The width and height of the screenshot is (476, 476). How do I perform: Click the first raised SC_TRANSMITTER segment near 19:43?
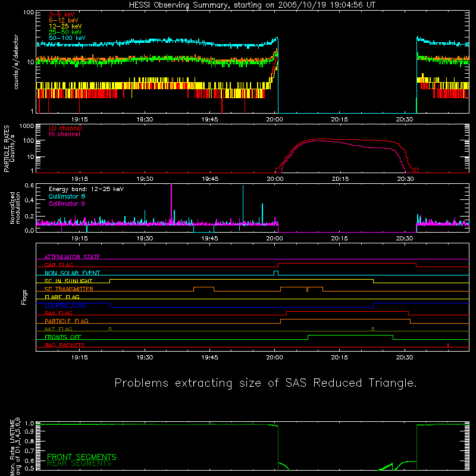coord(203,287)
